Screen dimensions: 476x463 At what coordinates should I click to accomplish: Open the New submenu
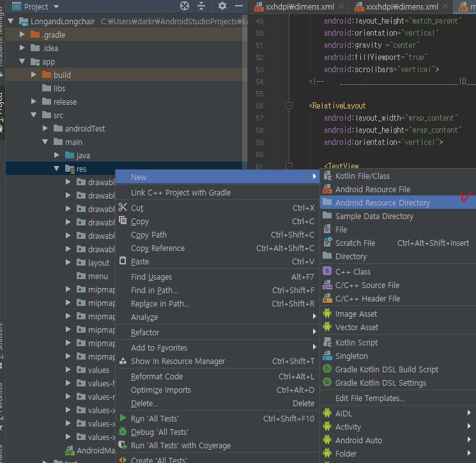217,177
